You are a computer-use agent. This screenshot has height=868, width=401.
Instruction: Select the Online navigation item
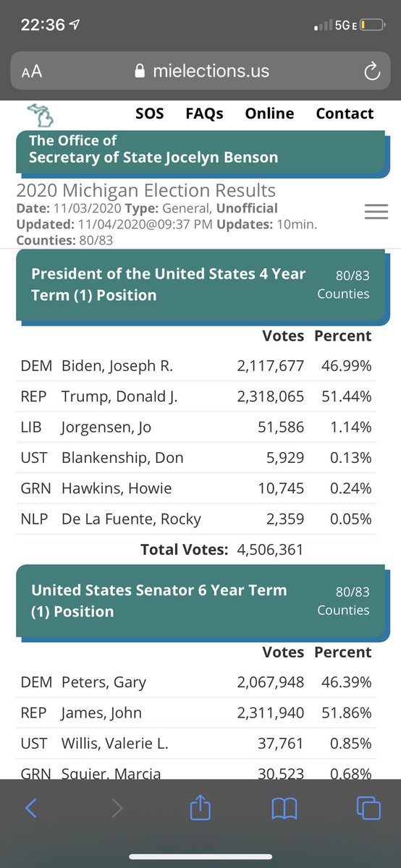pyautogui.click(x=269, y=114)
